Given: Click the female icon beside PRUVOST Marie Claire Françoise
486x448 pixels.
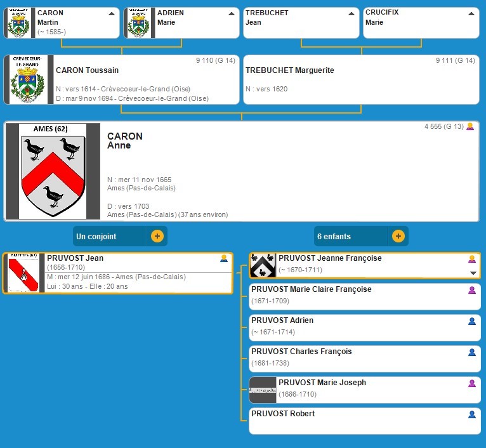Looking at the screenshot, I should (x=471, y=290).
